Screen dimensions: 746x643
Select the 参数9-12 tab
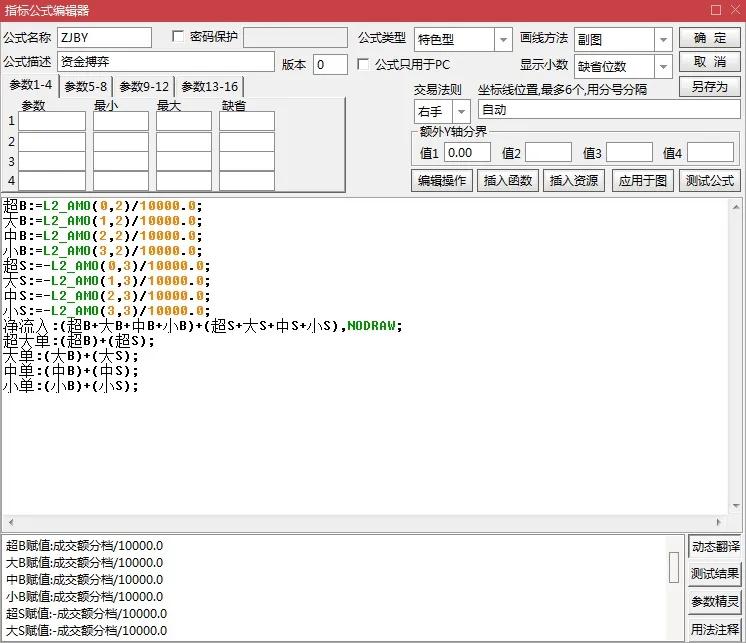pos(144,87)
